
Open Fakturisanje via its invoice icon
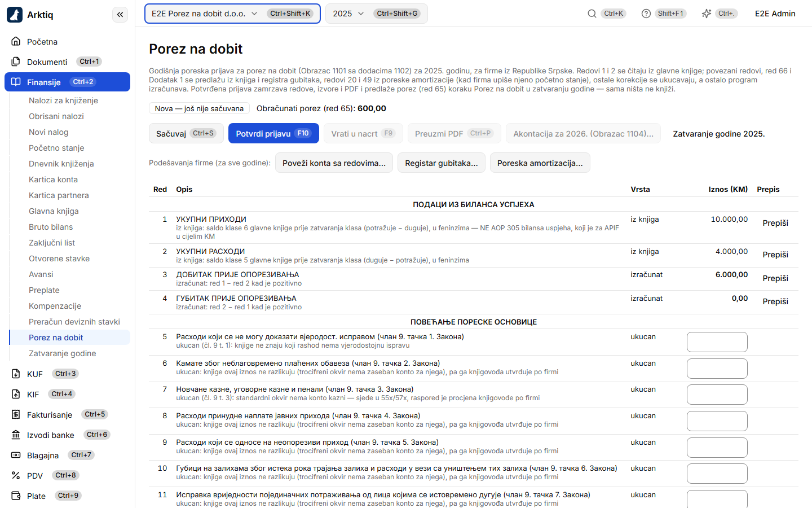pos(16,415)
